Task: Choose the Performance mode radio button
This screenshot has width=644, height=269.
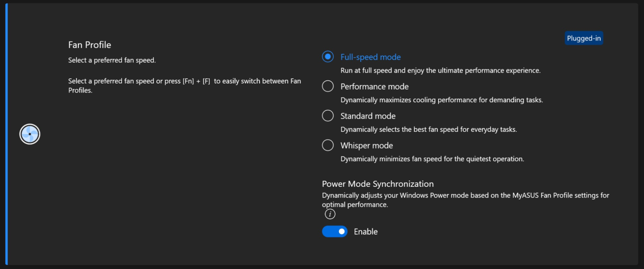Action: 328,86
